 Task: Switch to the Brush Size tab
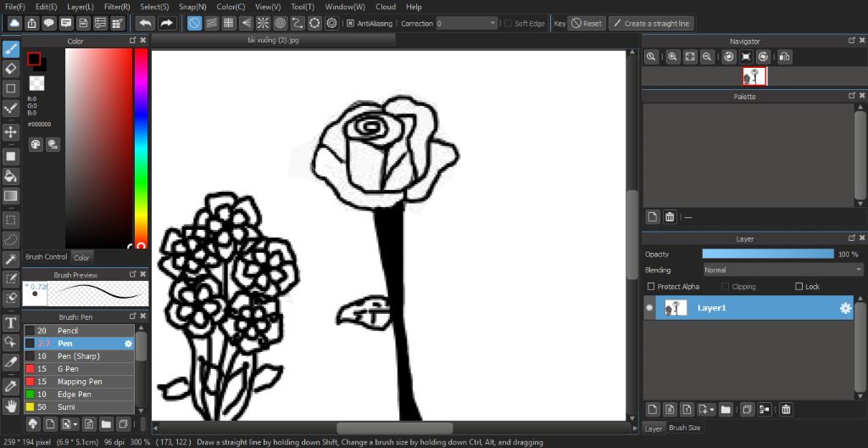click(x=685, y=428)
